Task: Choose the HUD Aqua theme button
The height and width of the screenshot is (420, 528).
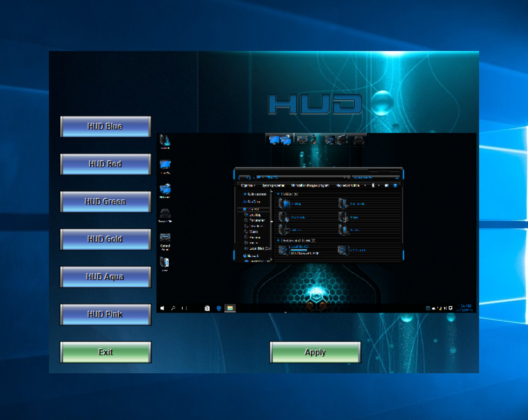Action: 105,277
